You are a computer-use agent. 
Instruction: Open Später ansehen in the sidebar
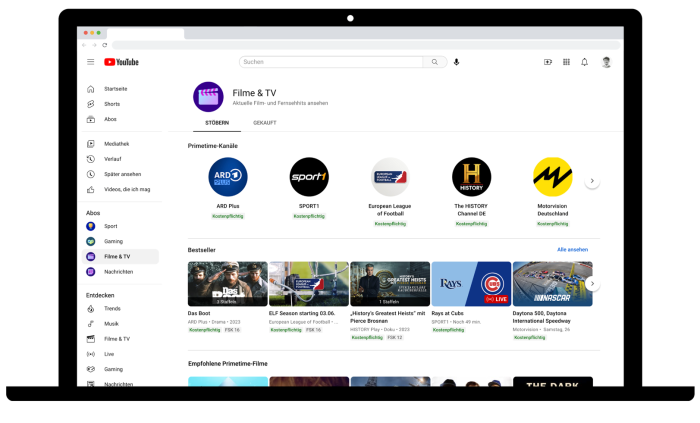click(x=121, y=174)
